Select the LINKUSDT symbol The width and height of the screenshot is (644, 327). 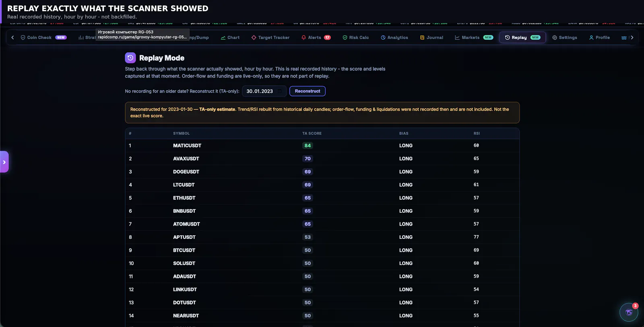pyautogui.click(x=185, y=290)
